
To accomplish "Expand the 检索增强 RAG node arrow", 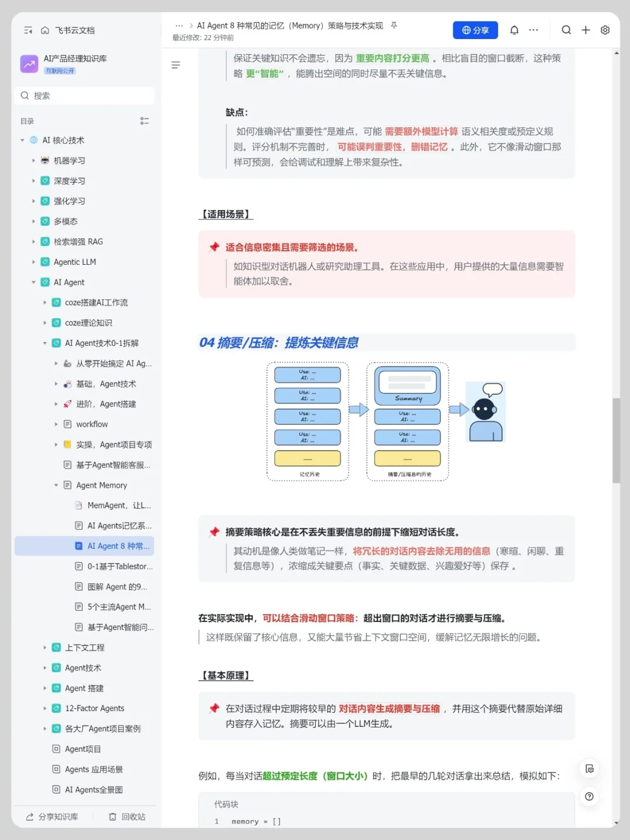I will pos(33,242).
